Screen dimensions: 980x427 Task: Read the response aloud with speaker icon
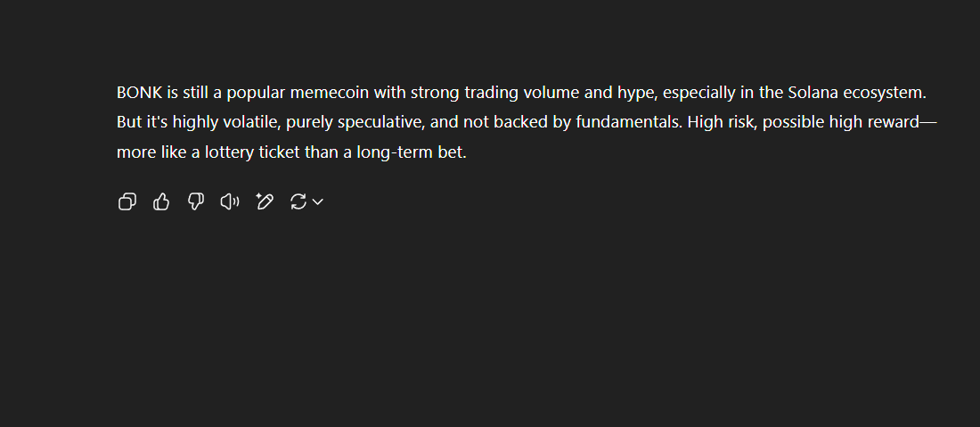pos(230,201)
